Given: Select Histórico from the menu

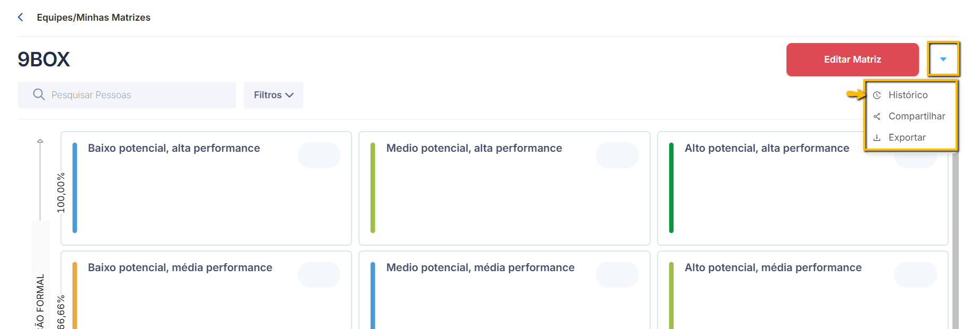Looking at the screenshot, I should [908, 95].
